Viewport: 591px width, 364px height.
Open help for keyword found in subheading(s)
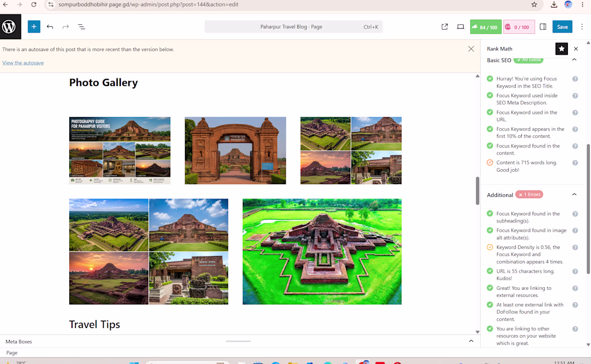pyautogui.click(x=575, y=214)
